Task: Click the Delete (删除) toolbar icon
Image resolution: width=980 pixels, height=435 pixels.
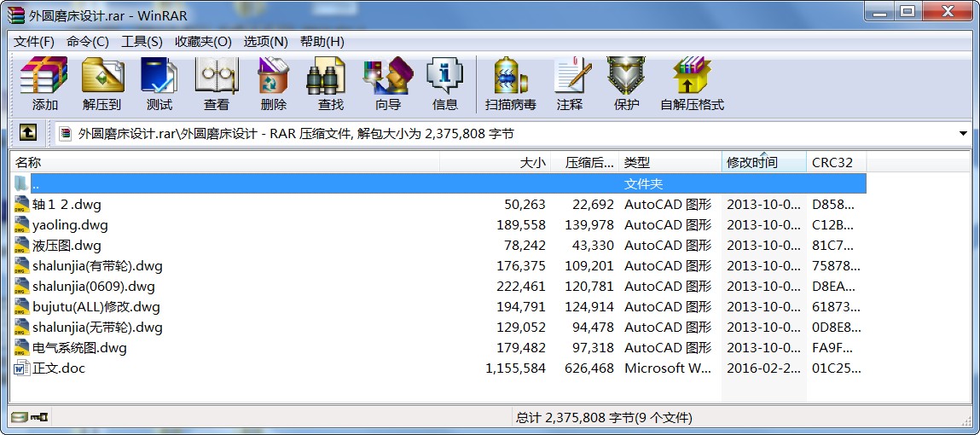Action: tap(273, 84)
